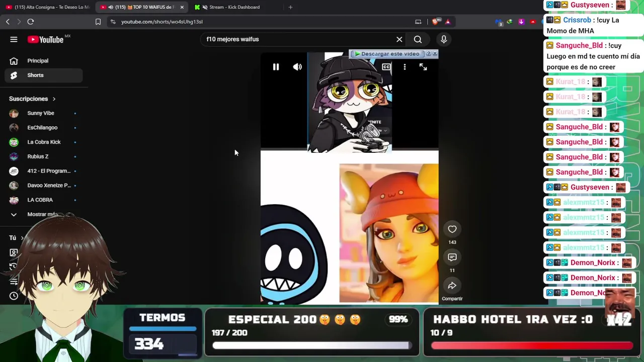The image size is (644, 362).
Task: Open Principal in the sidebar
Action: click(44, 61)
